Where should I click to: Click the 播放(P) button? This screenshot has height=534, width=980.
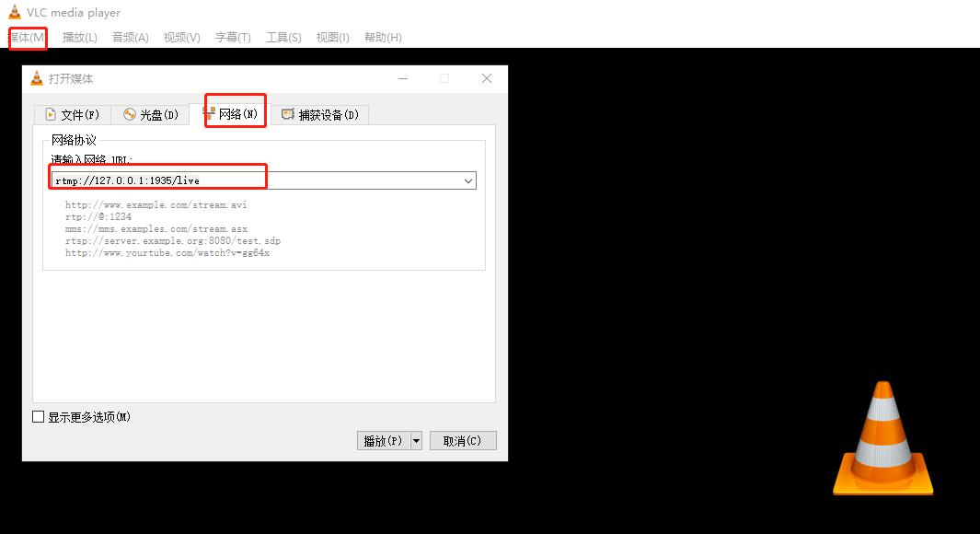pyautogui.click(x=383, y=441)
